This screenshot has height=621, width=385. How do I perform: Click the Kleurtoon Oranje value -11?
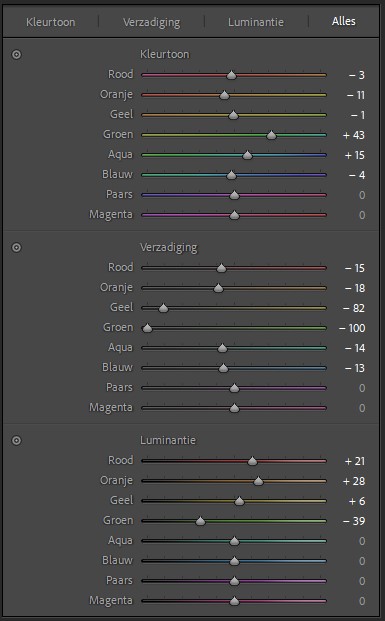pyautogui.click(x=355, y=95)
